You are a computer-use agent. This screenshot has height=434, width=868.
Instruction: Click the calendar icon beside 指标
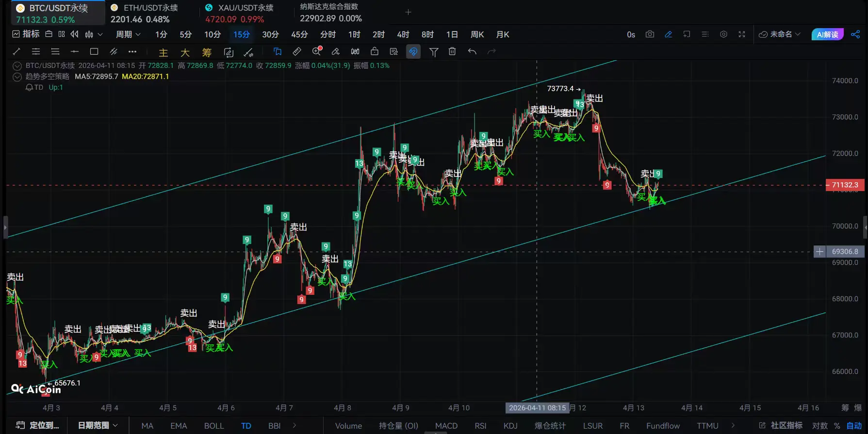(49, 34)
